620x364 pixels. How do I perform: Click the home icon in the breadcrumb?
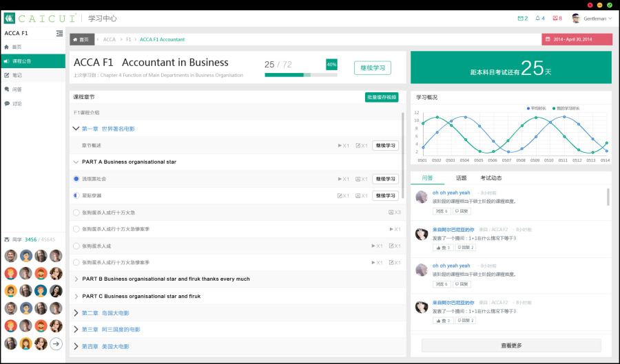point(75,40)
